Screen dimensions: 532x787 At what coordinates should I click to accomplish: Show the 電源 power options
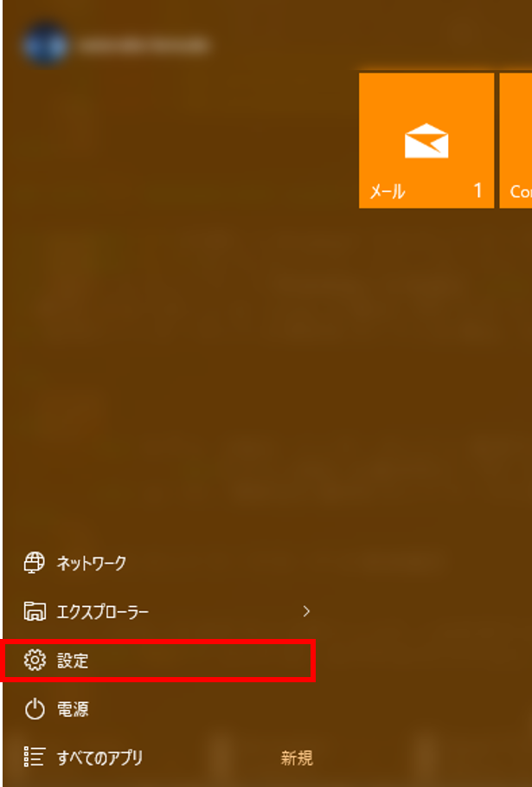(x=158, y=709)
